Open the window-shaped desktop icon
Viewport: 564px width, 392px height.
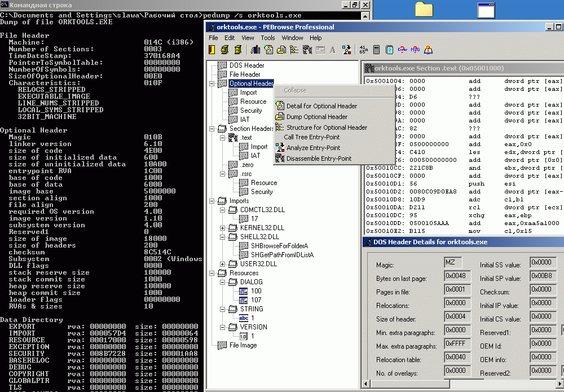(486, 10)
